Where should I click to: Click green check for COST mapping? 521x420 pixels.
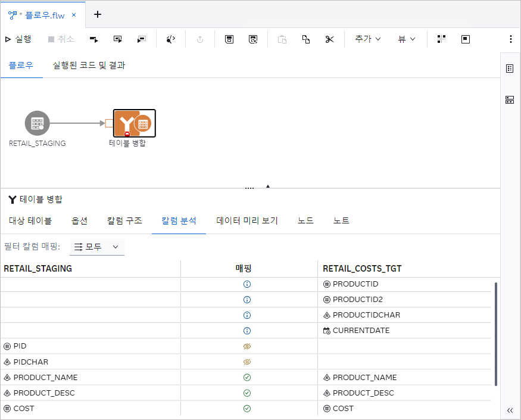tap(247, 409)
